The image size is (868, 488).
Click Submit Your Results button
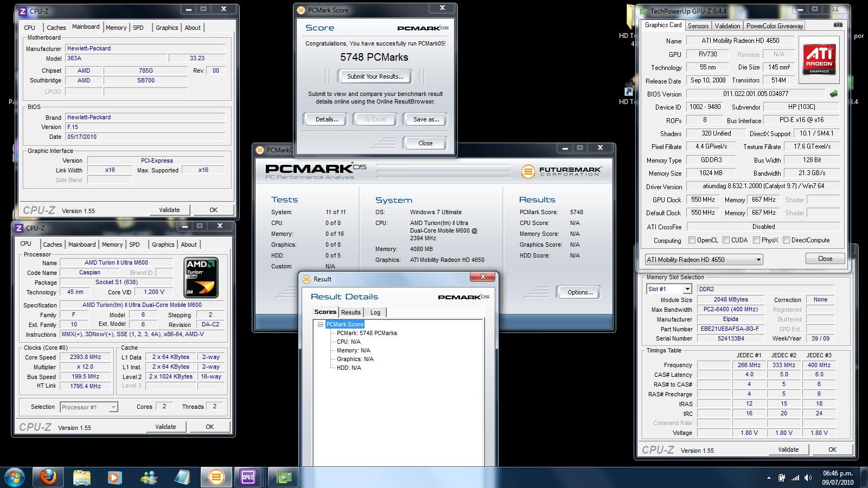pyautogui.click(x=375, y=76)
